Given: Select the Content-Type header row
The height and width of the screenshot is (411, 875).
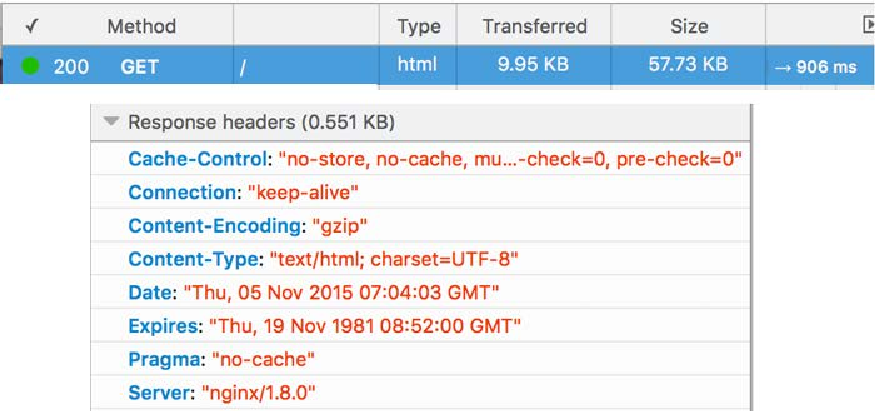Looking at the screenshot, I should coord(420,259).
